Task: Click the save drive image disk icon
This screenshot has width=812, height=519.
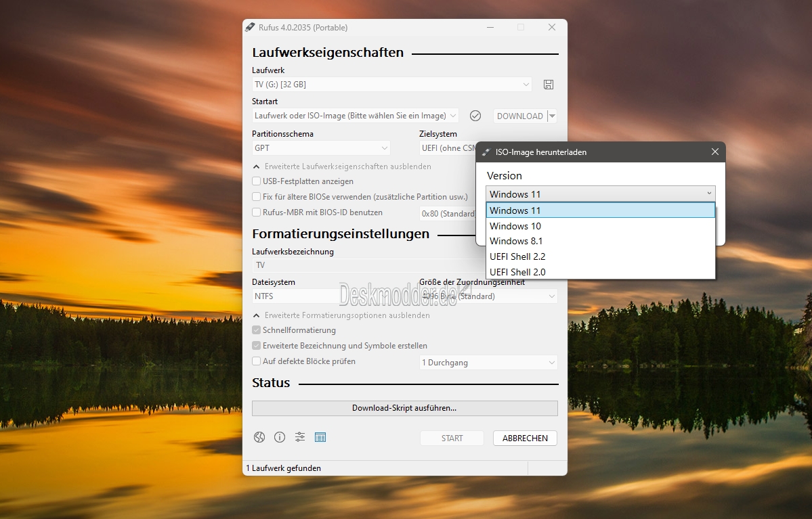Action: 549,85
